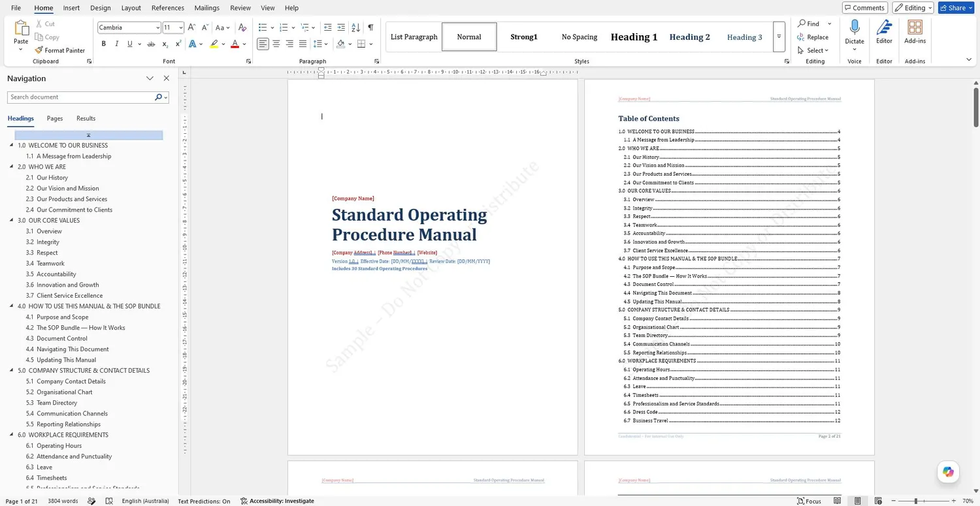Screen dimensions: 980x506
Task: Center align the paragraph
Action: click(x=276, y=44)
